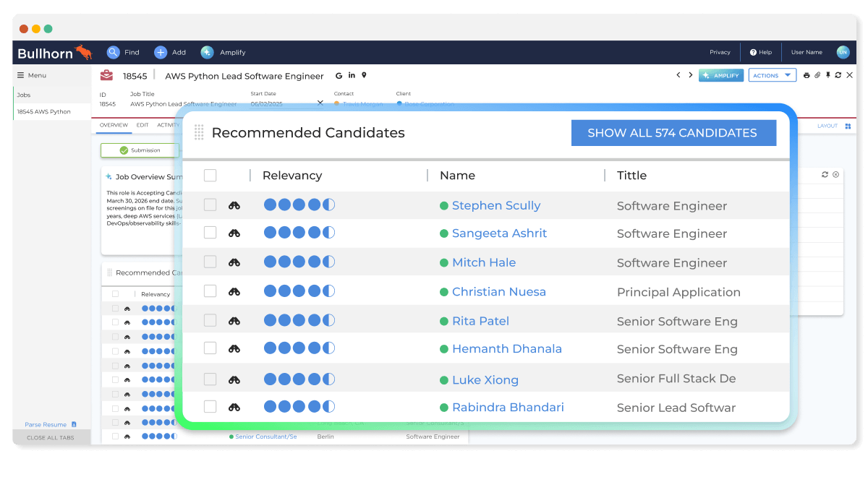
Task: Click binoculars icon for Mitch Hale
Action: point(234,262)
